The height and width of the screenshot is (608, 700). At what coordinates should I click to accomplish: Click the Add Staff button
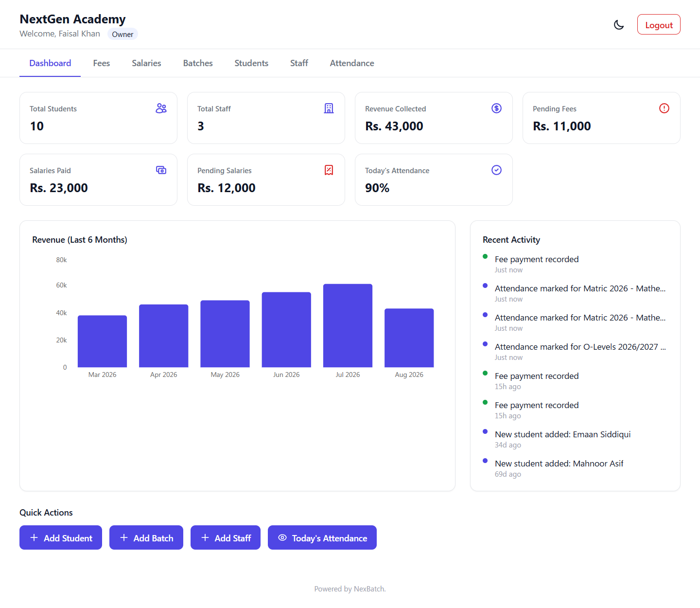point(226,537)
